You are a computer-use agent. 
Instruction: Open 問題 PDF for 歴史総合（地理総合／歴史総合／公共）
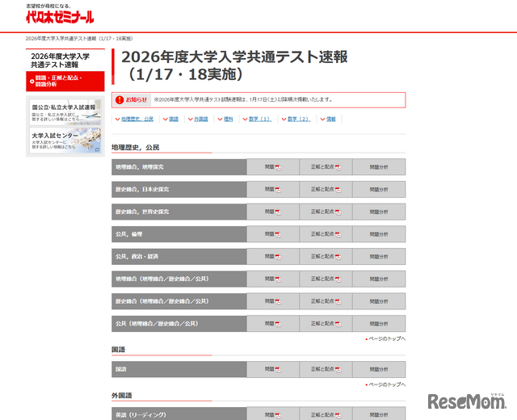point(273,301)
